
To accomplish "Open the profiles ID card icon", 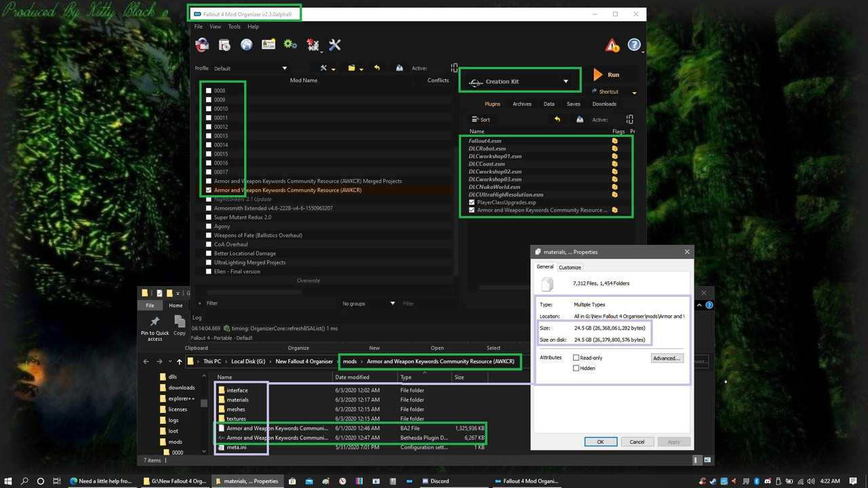I will tap(268, 45).
